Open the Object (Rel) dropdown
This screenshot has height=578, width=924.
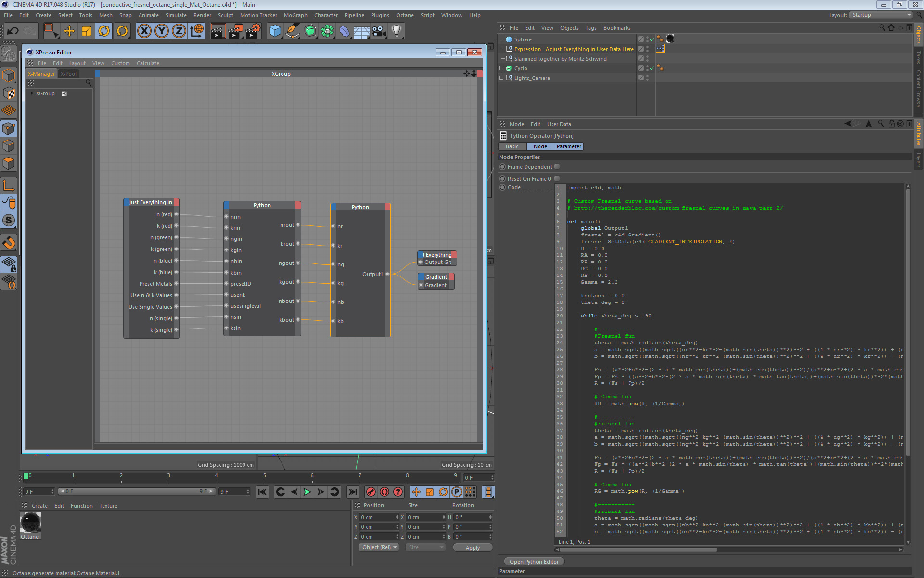point(379,547)
